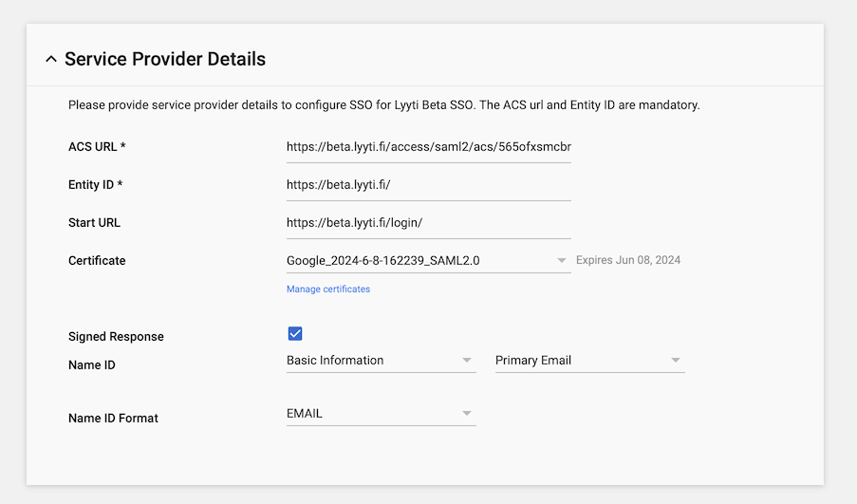Click the Name ID Format dropdown arrow
The width and height of the screenshot is (857, 504).
coord(466,414)
